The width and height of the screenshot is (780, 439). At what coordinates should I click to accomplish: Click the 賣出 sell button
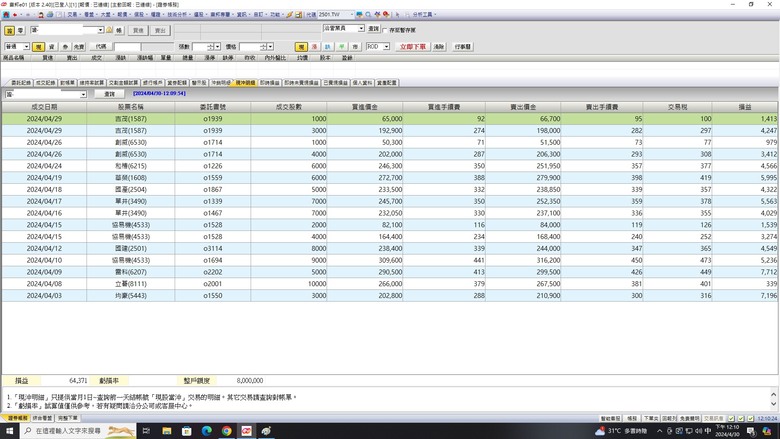click(x=160, y=30)
